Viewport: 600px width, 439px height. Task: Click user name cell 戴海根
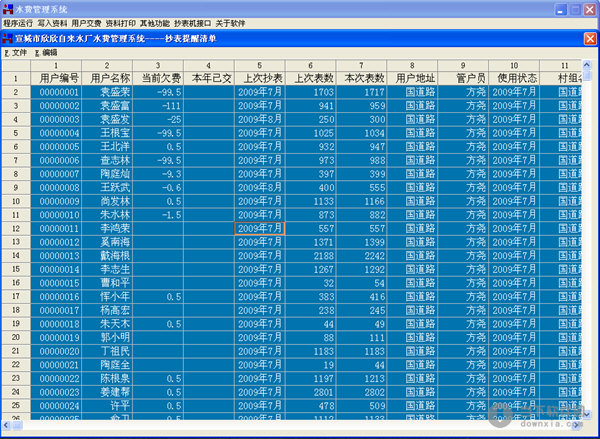pyautogui.click(x=107, y=256)
